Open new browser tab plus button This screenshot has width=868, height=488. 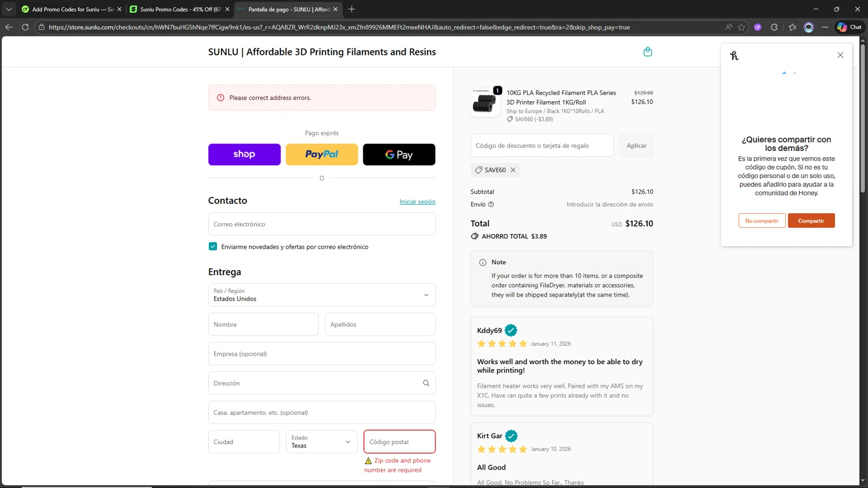pyautogui.click(x=352, y=9)
